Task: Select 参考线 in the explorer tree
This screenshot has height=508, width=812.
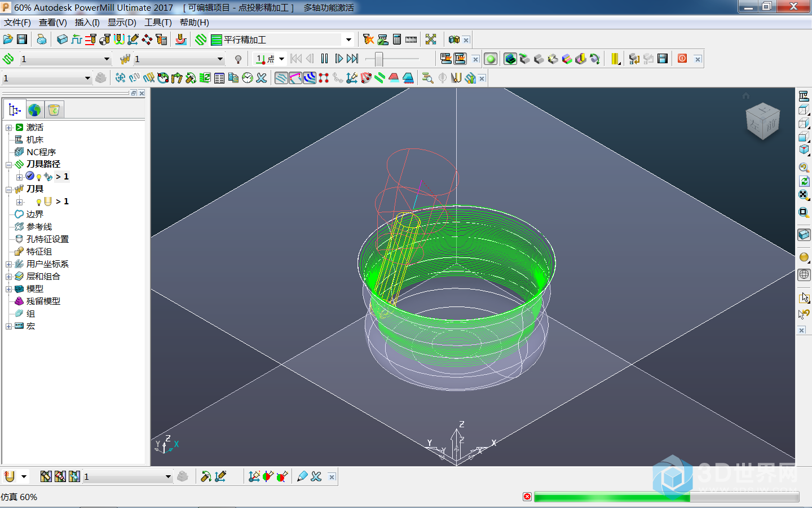Action: pyautogui.click(x=39, y=226)
